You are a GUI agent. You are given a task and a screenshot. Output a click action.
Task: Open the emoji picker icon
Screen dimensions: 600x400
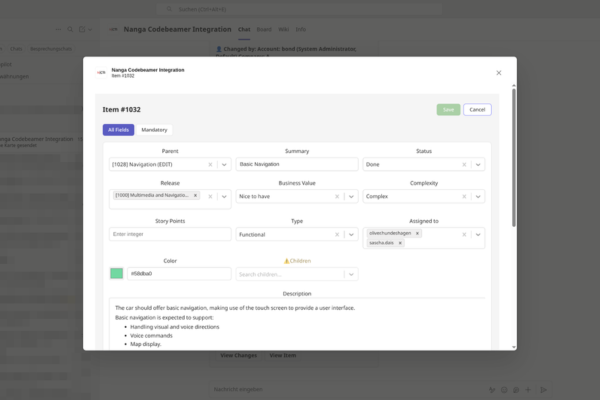click(504, 390)
